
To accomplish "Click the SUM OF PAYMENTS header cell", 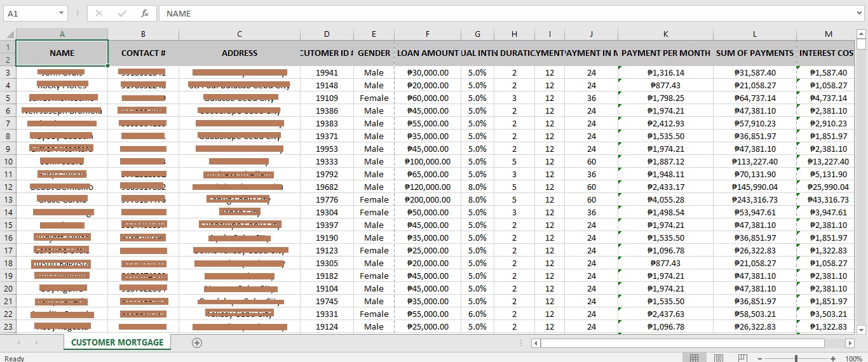I will tap(755, 53).
